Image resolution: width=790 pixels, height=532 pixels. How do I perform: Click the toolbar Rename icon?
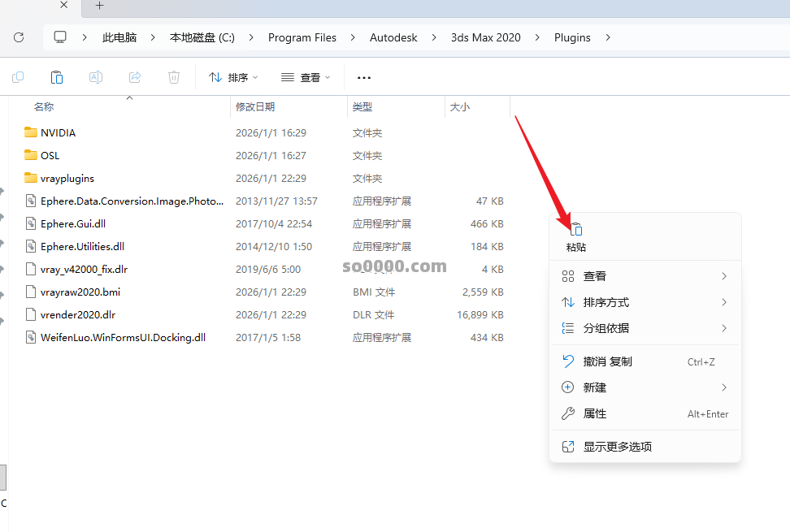pyautogui.click(x=96, y=77)
